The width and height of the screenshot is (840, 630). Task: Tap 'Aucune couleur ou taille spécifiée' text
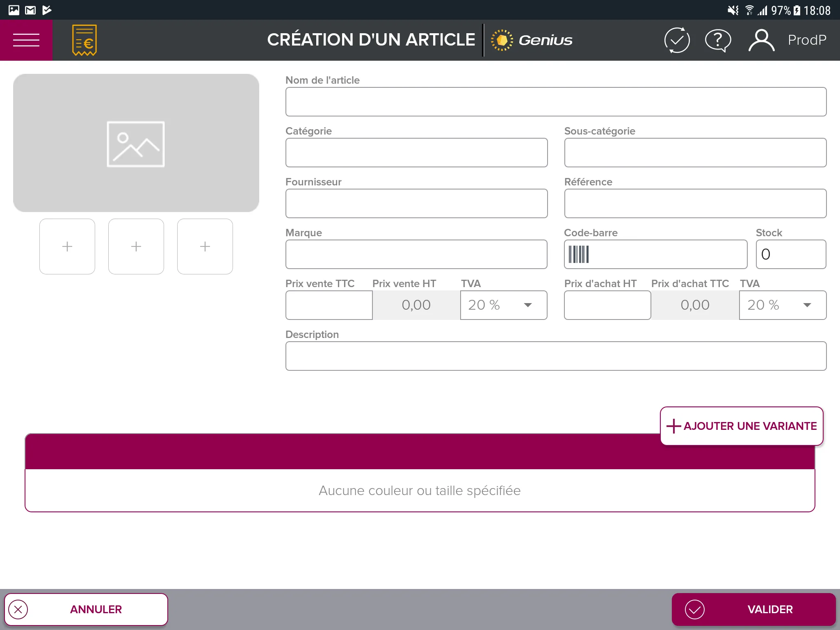coord(420,491)
